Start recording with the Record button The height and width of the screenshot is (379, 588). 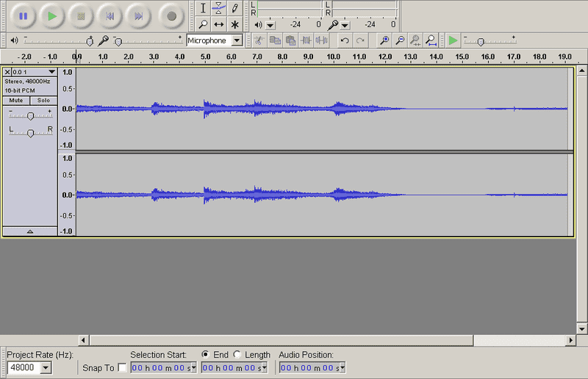coord(171,16)
